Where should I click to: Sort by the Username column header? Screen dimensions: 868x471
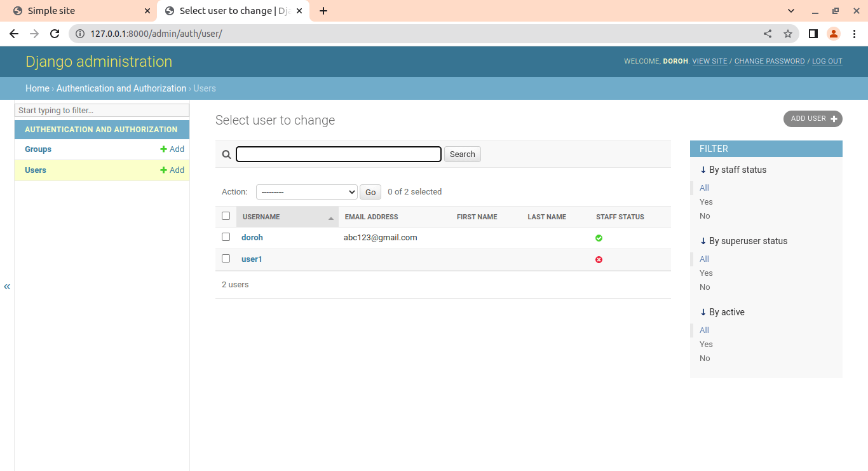261,217
